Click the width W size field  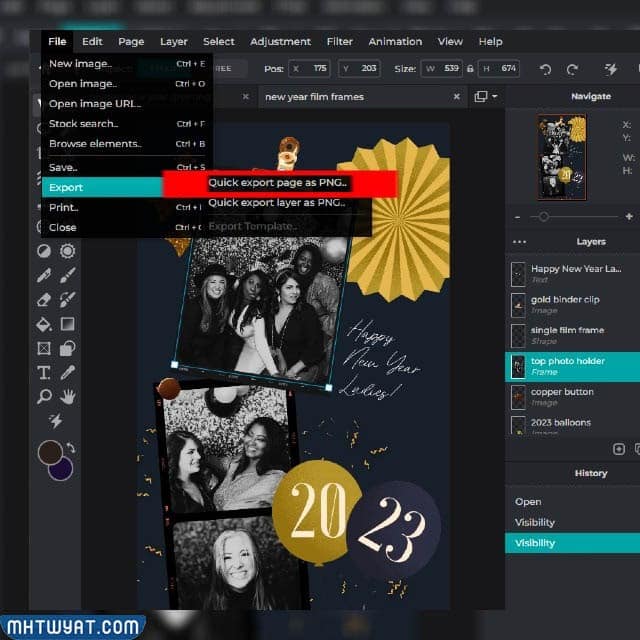pyautogui.click(x=442, y=69)
